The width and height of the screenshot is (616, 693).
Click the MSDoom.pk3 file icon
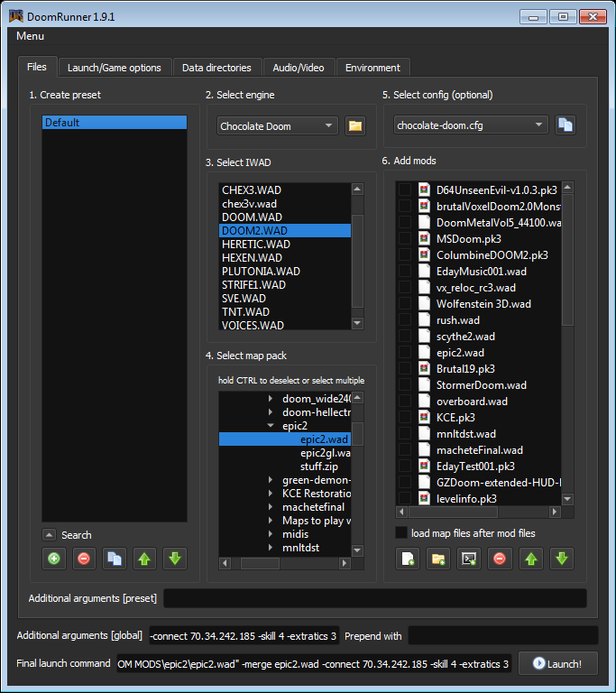(424, 238)
